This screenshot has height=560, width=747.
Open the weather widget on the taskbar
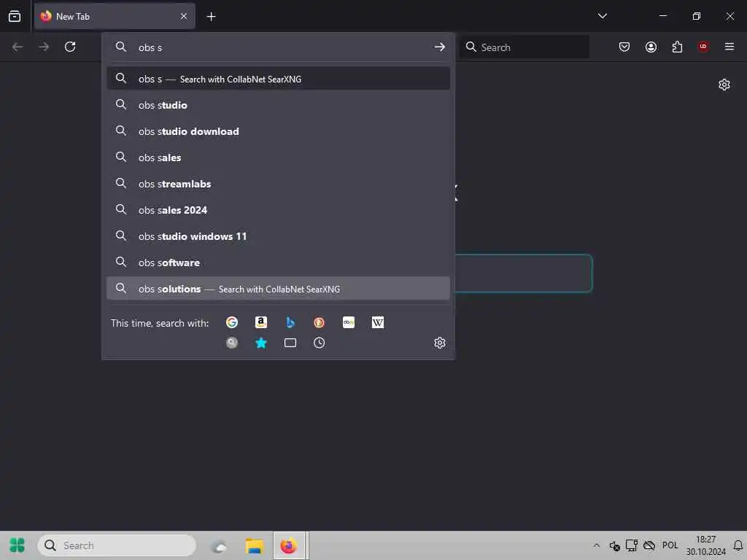coord(219,545)
